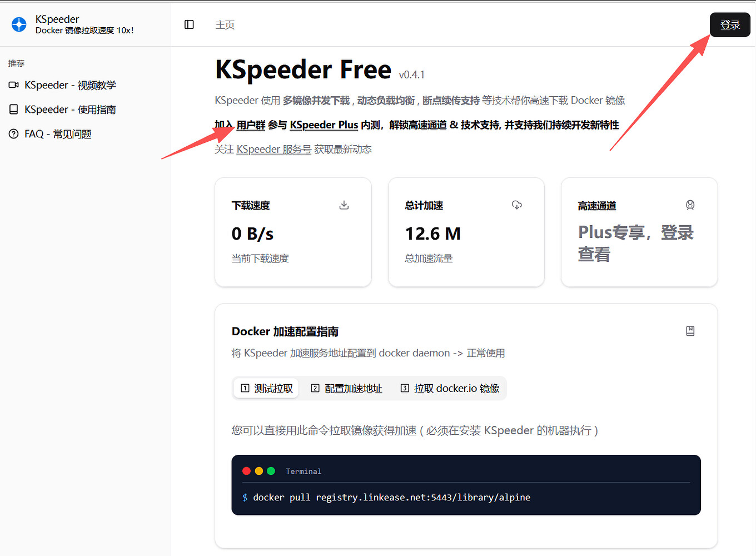The image size is (756, 556).
Task: Open the KSpeeder Plus link
Action: coord(324,125)
